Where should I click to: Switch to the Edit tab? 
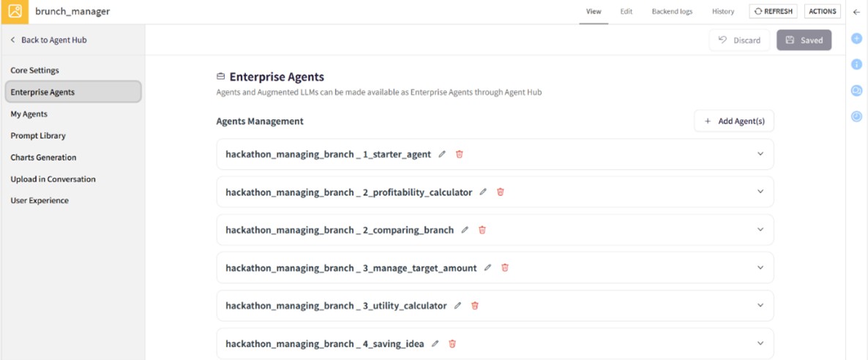coord(626,12)
